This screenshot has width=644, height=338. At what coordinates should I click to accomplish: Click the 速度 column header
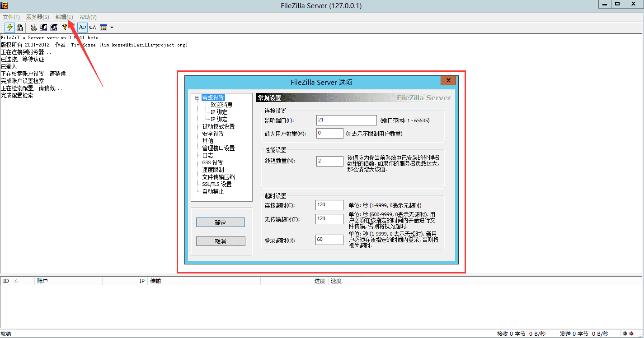(346, 281)
